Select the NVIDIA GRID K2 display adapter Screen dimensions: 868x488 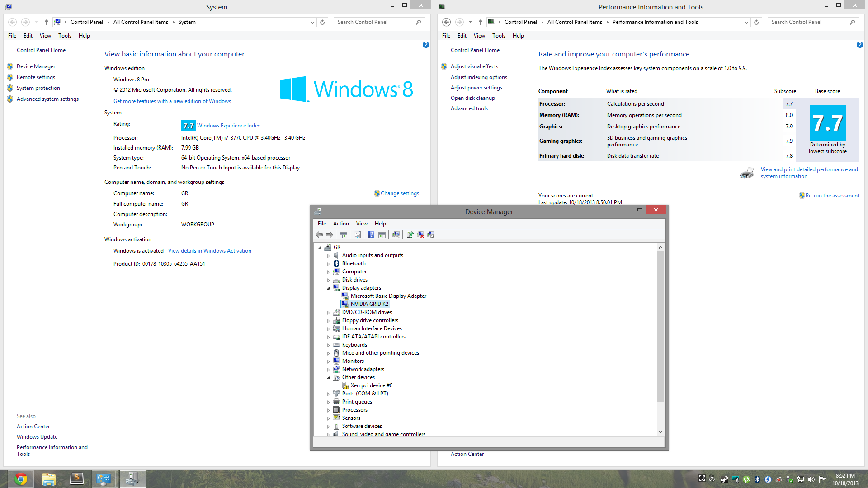(x=369, y=303)
